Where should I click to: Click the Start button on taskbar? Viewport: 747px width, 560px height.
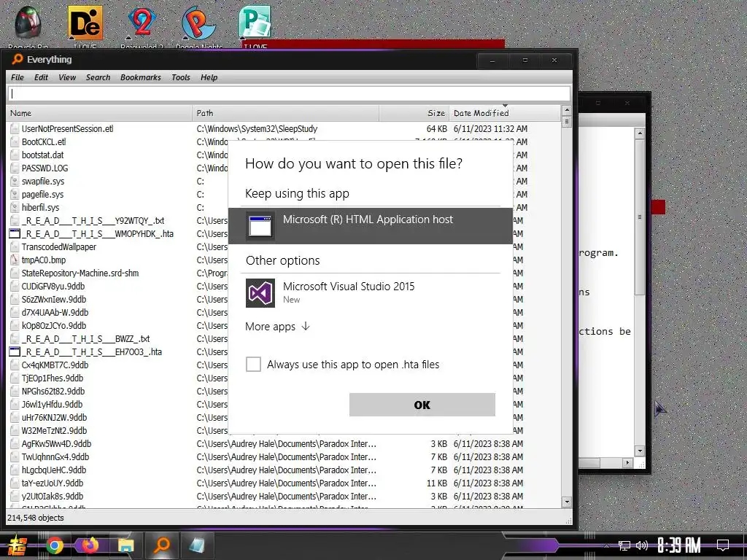tap(18, 545)
